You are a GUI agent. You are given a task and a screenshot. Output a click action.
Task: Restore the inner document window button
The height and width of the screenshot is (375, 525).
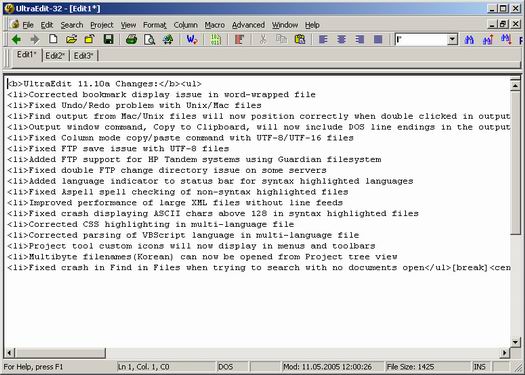click(x=503, y=24)
